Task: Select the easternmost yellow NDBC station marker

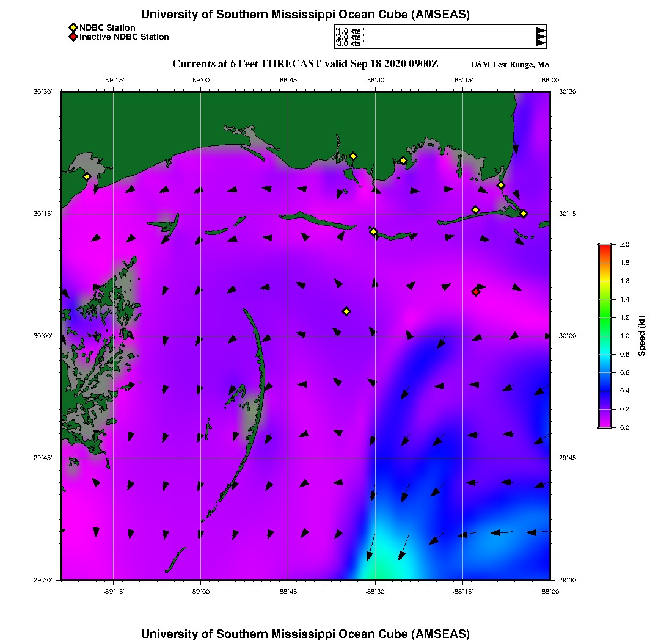Action: click(x=524, y=213)
